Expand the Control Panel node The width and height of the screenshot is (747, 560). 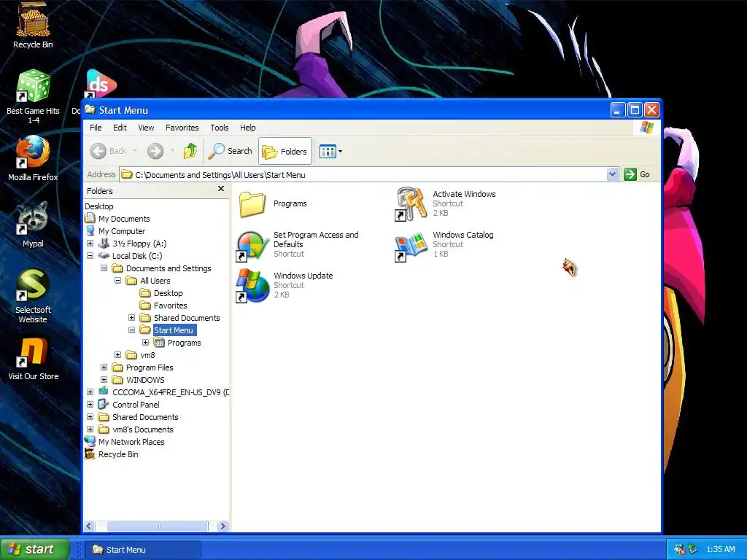(90, 404)
